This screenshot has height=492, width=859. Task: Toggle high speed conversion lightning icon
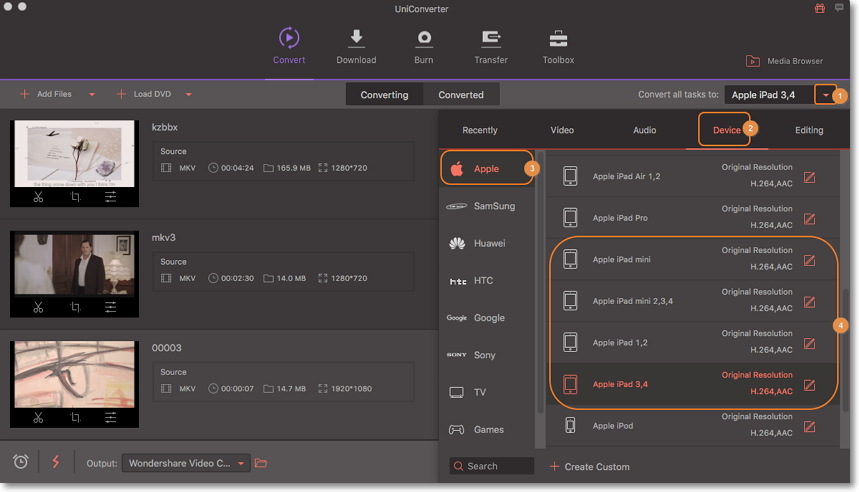click(56, 462)
